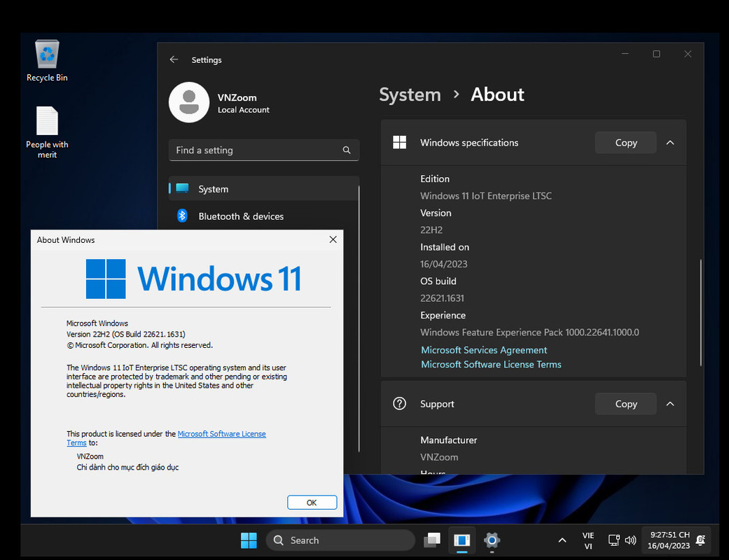Click the Windows Start button

[x=249, y=540]
